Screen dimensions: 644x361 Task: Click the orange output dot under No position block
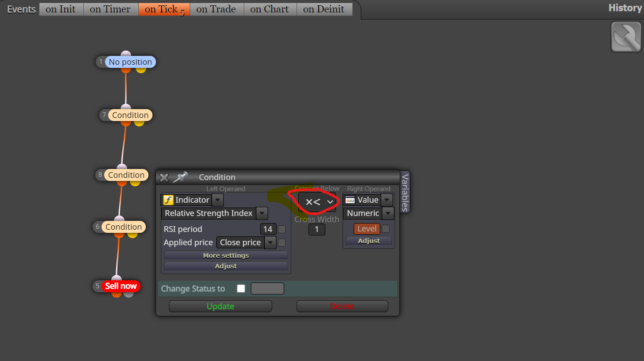click(x=126, y=70)
